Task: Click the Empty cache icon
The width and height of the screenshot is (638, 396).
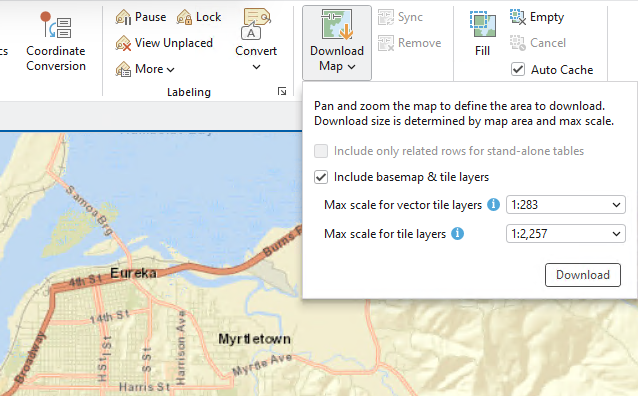Action: point(518,17)
